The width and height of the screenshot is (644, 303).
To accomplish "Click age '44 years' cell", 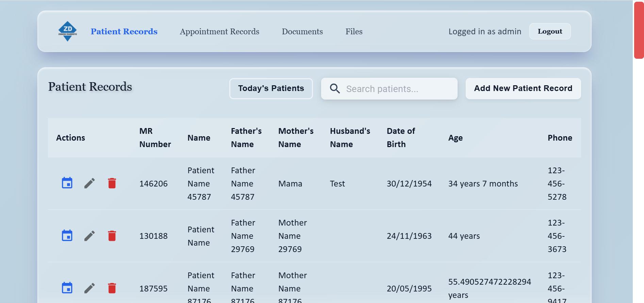I will pos(464,236).
